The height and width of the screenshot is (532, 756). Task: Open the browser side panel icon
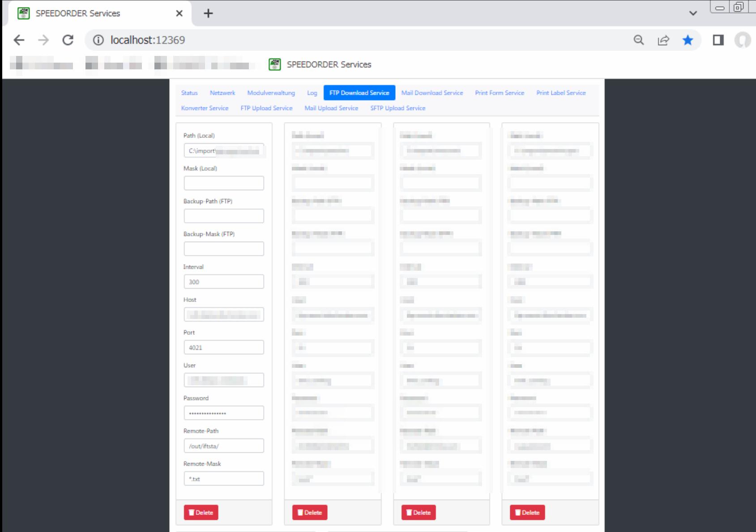[x=718, y=40]
